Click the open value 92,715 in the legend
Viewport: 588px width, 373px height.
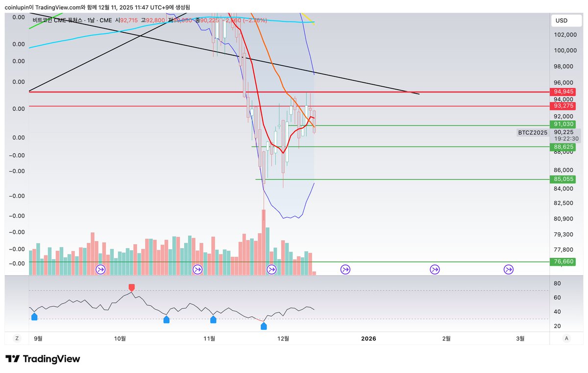click(130, 21)
